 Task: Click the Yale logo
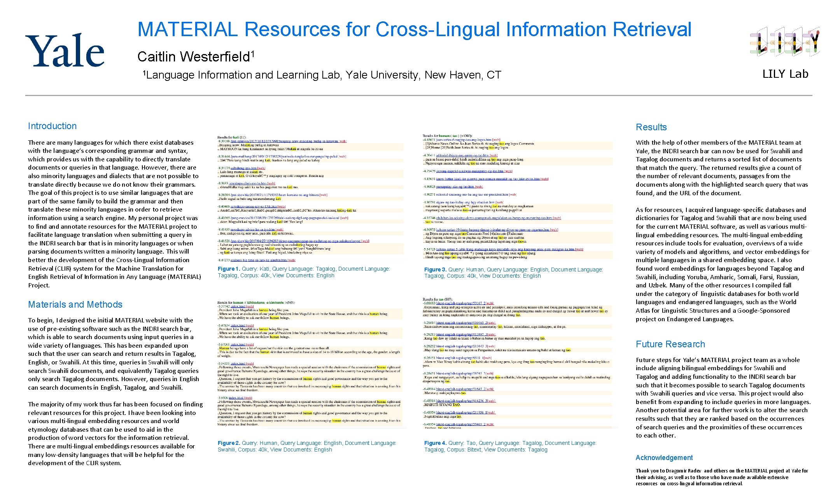65,51
